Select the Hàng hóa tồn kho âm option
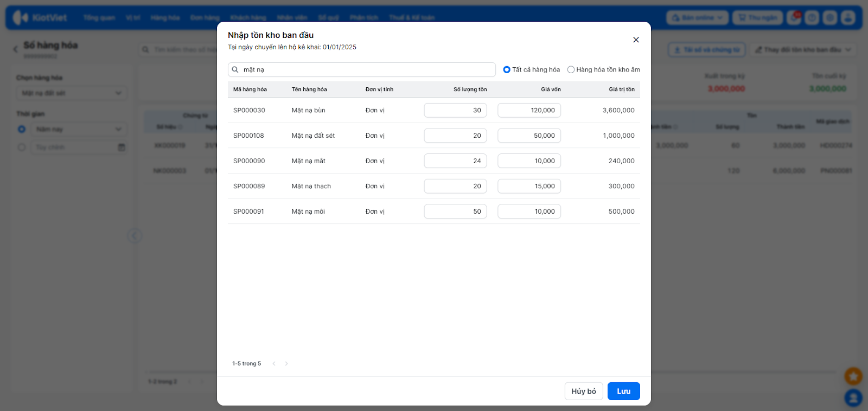The width and height of the screenshot is (868, 411). [571, 69]
